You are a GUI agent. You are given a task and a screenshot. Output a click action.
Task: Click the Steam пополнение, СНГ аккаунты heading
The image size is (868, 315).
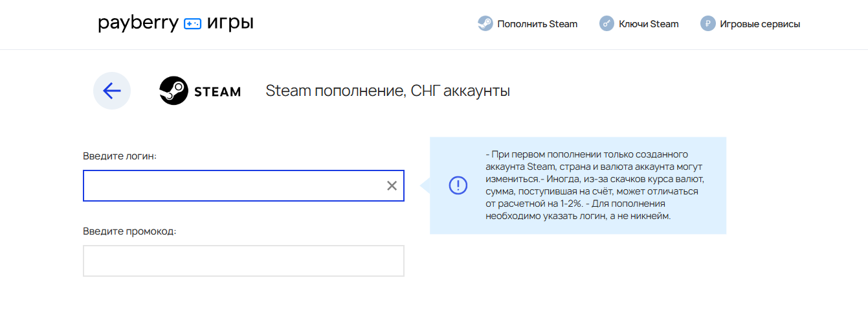click(x=388, y=91)
